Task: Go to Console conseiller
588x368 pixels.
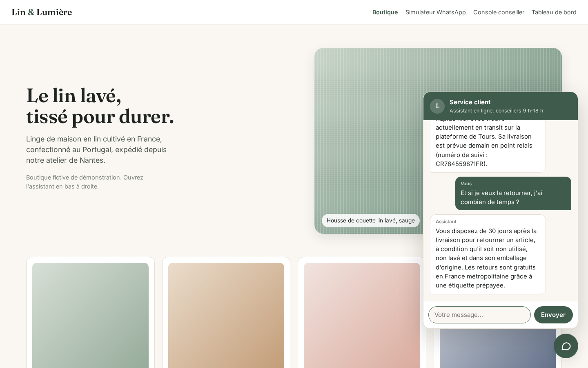Action: point(499,12)
